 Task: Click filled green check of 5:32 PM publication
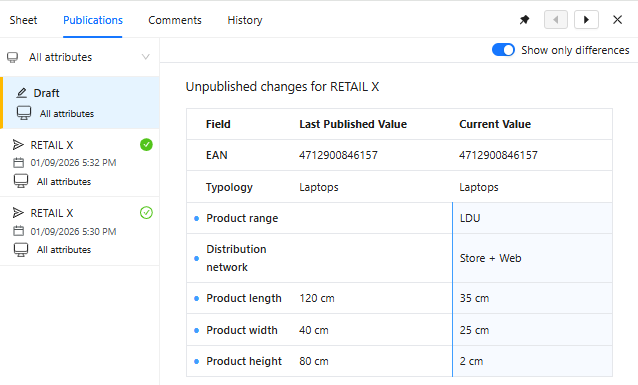pyautogui.click(x=146, y=144)
